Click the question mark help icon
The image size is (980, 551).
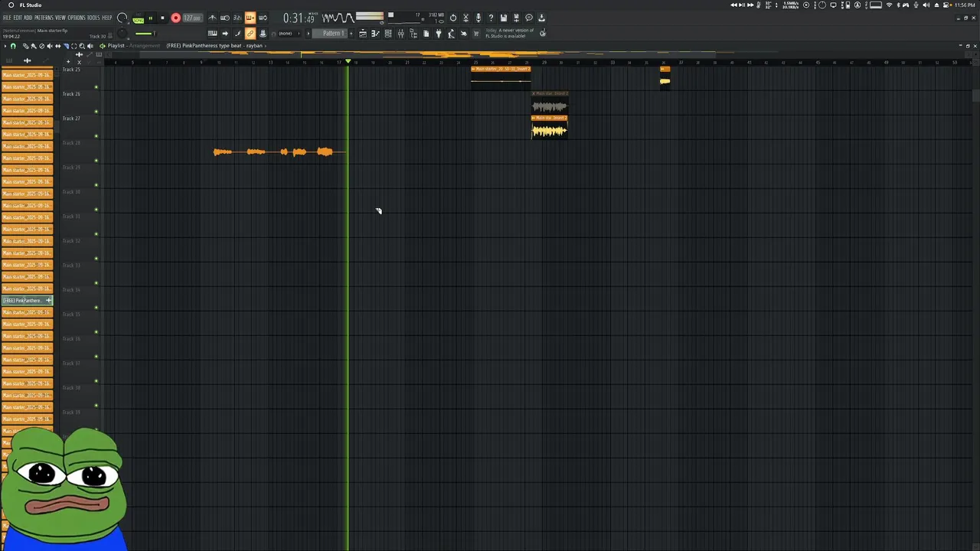tap(492, 18)
